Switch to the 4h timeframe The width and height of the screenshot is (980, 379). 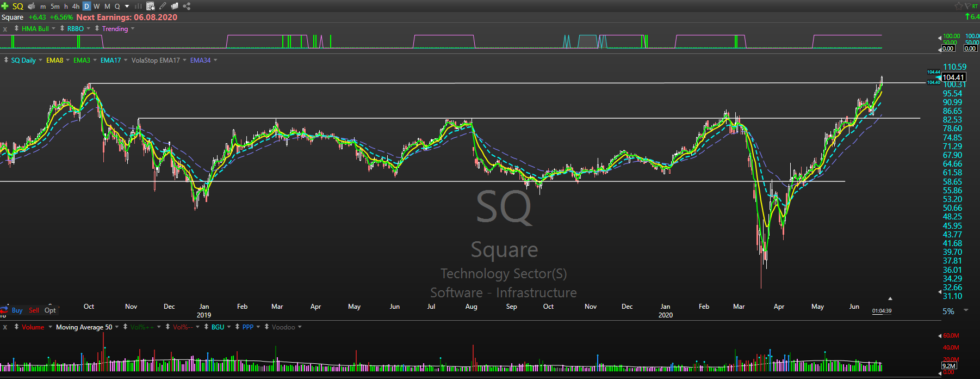76,7
